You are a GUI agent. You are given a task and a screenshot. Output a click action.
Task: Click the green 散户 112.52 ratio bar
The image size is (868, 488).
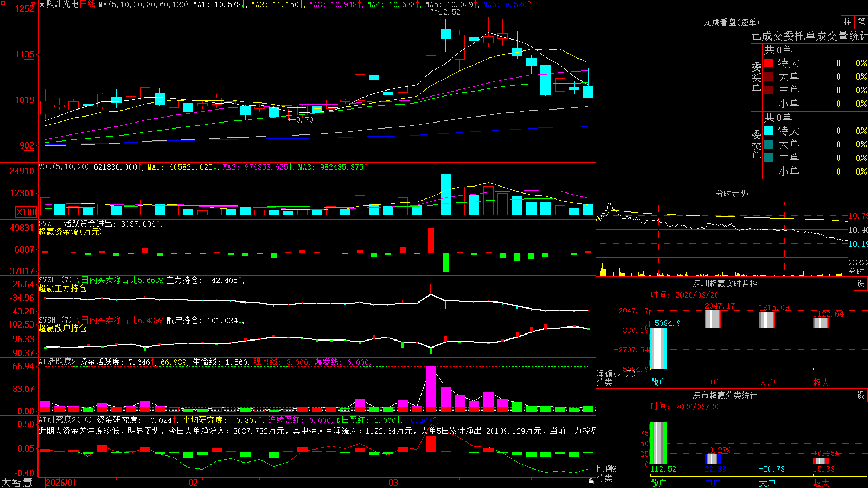[659, 443]
